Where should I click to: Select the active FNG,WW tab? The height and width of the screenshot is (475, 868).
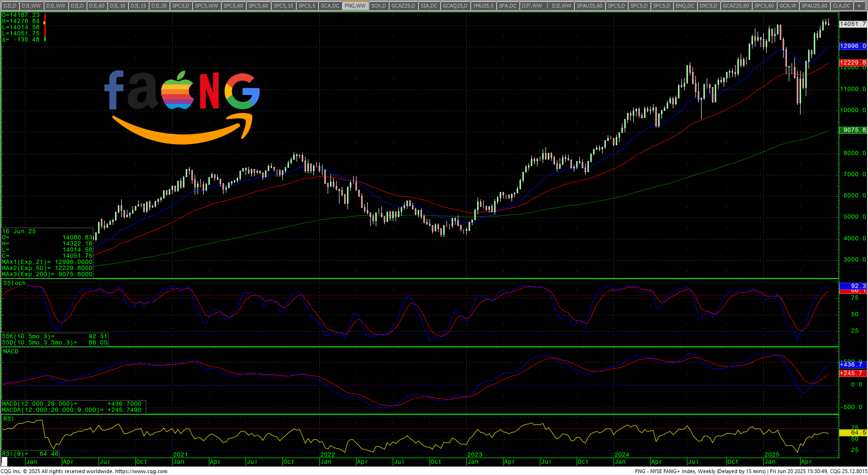tap(355, 6)
